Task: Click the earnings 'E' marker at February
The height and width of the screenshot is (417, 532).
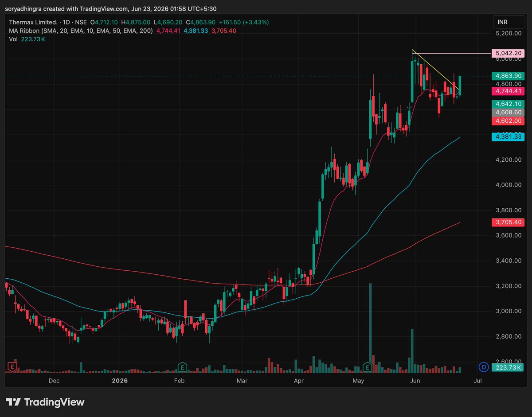Action: [182, 366]
